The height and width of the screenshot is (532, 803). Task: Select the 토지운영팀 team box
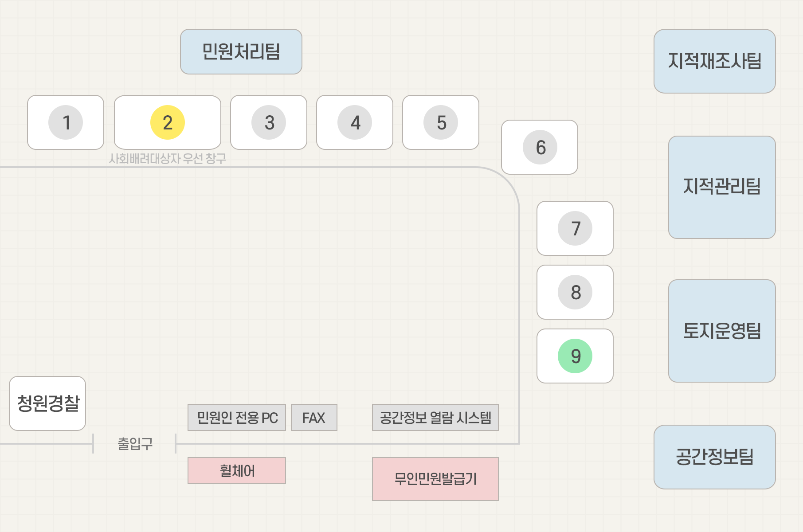coord(722,331)
